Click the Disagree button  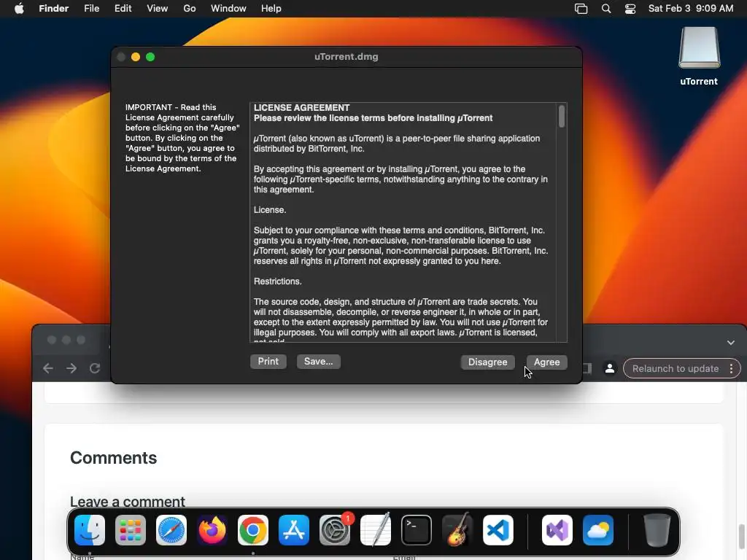[x=487, y=362]
